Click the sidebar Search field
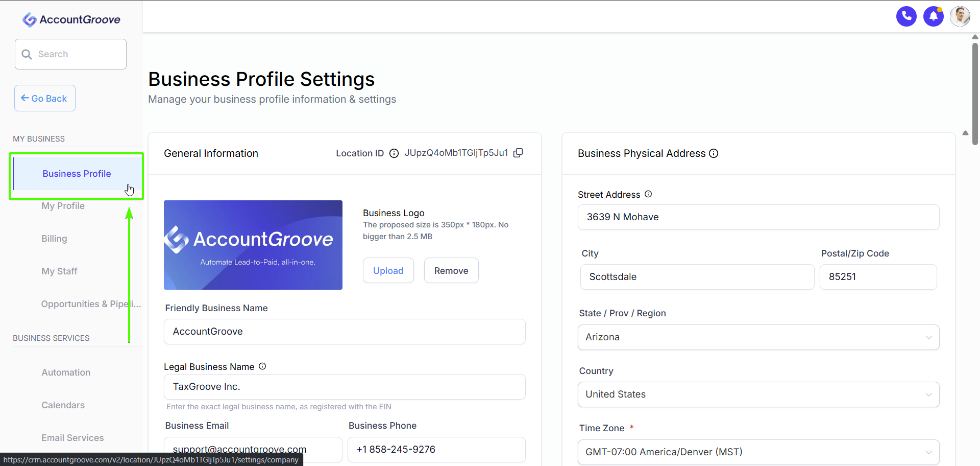980x466 pixels. tap(70, 54)
